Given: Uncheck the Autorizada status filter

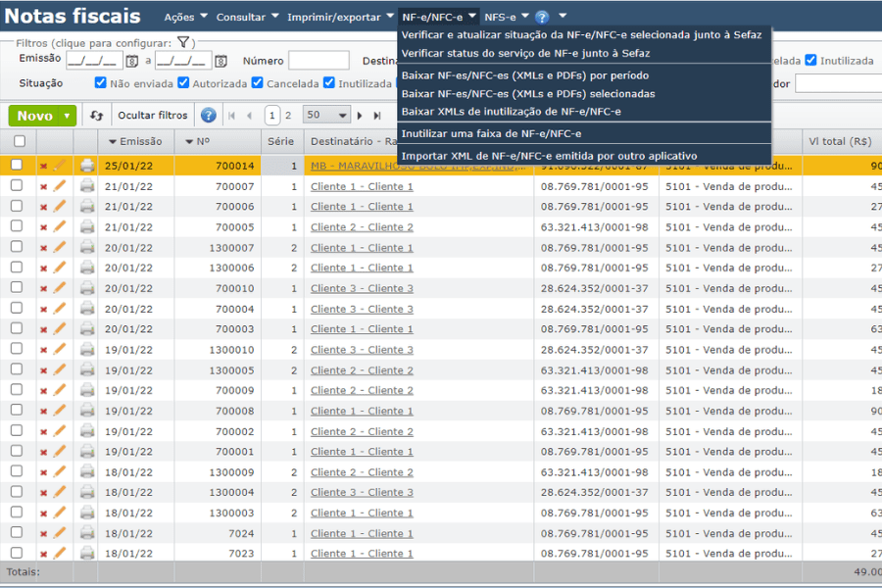Looking at the screenshot, I should point(183,83).
